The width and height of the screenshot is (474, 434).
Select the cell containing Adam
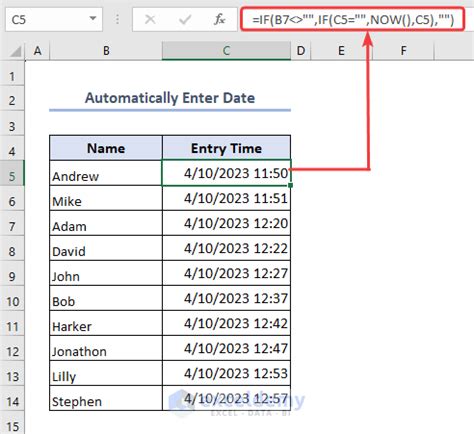pos(106,223)
